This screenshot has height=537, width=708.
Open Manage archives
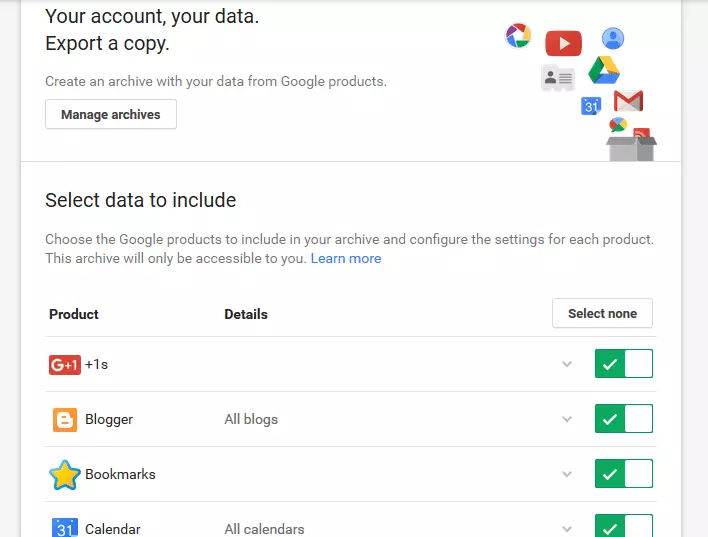[x=111, y=114]
